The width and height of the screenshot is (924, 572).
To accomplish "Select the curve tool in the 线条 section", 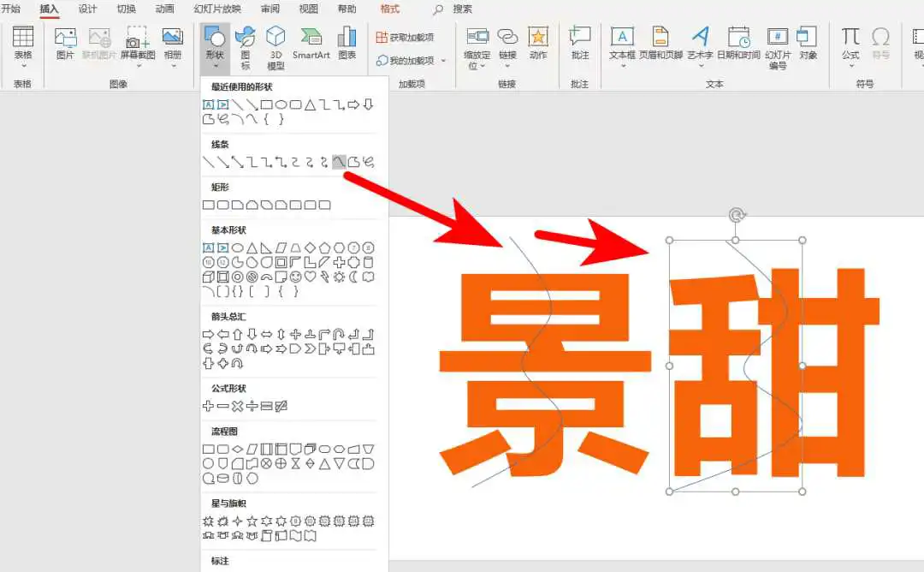I will point(339,162).
